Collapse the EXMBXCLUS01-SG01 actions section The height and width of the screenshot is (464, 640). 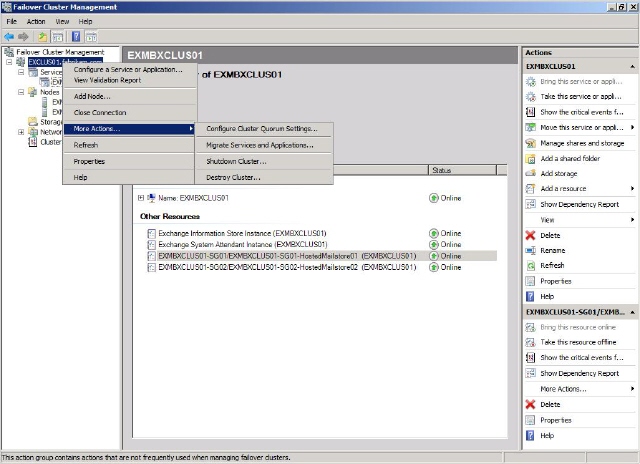point(632,312)
